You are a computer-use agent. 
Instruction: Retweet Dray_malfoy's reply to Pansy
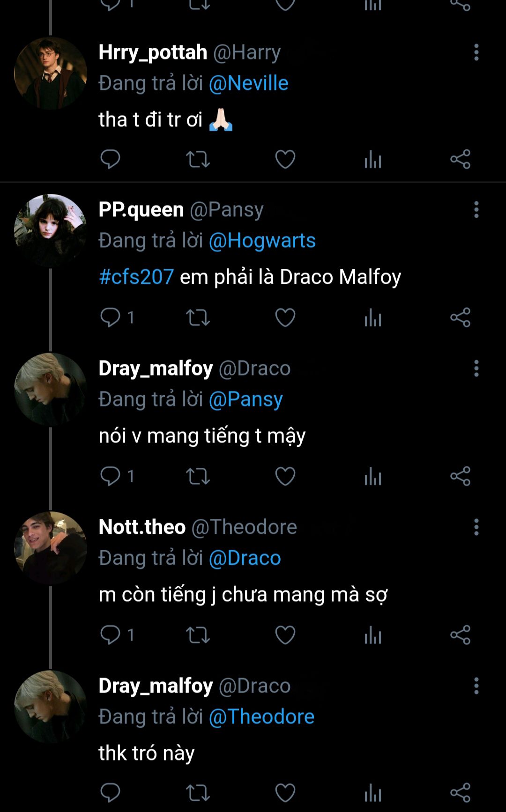pyautogui.click(x=198, y=476)
